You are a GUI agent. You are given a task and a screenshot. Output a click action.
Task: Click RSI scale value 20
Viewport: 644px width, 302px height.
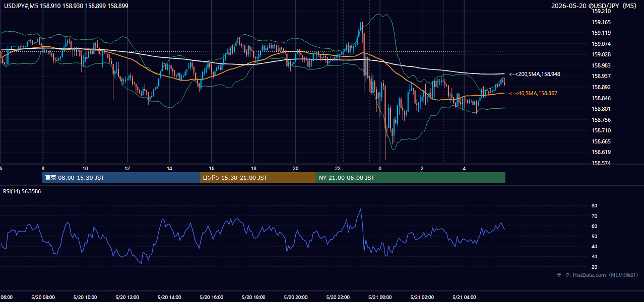[594, 267]
